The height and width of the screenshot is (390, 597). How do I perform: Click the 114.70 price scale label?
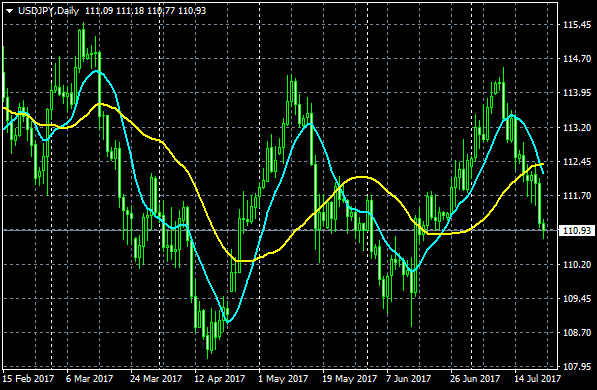click(577, 59)
